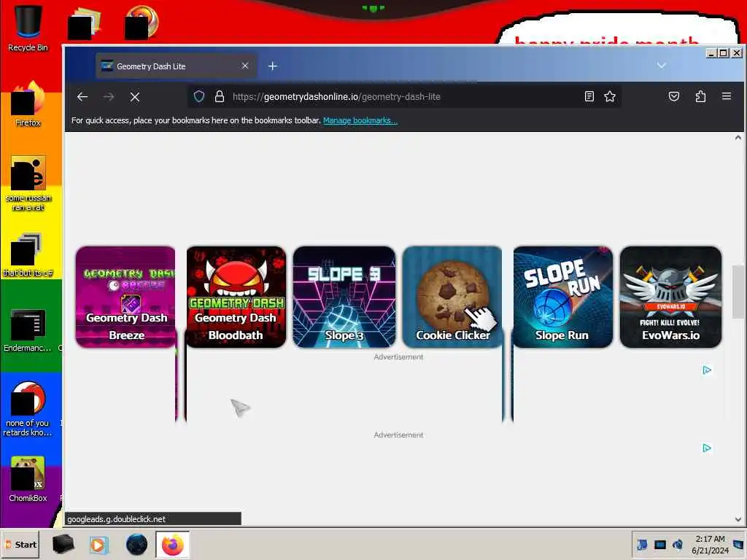Stop loading the page with the X button
747x560 pixels.
tap(135, 97)
